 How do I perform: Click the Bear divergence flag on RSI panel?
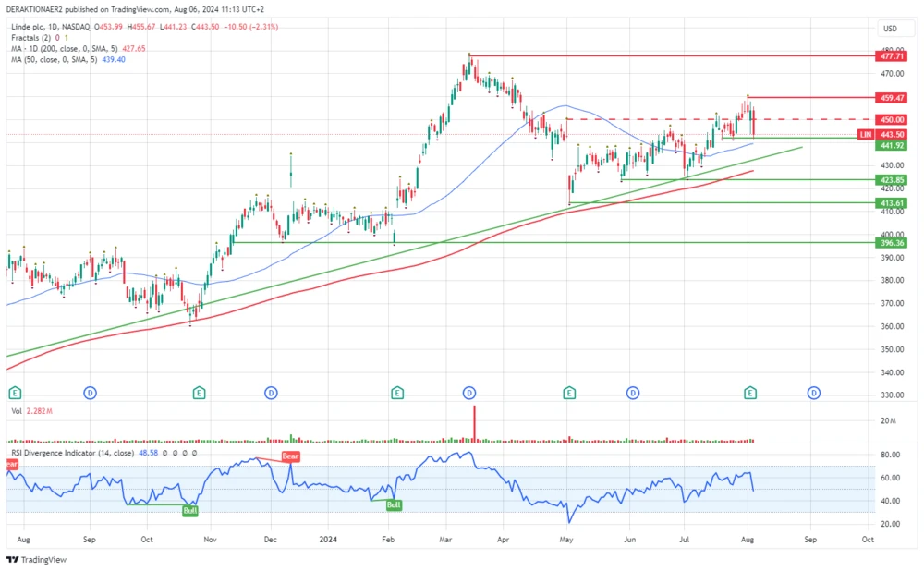(289, 456)
